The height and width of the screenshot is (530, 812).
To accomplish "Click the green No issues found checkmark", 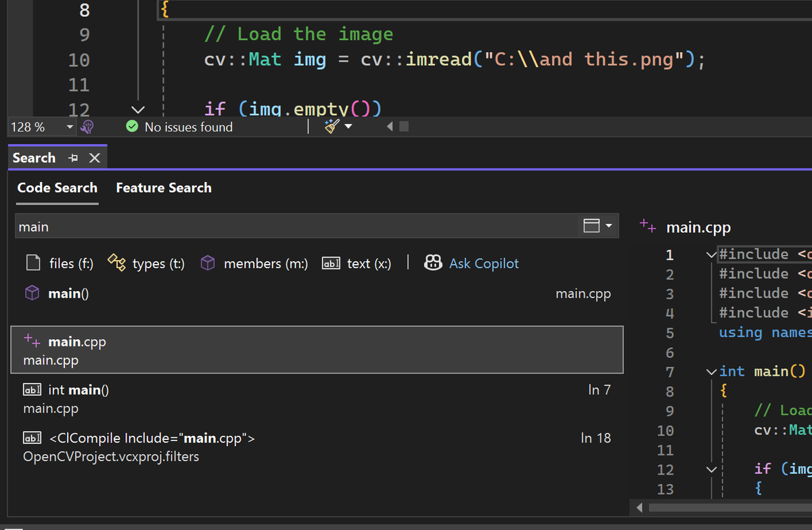I will click(133, 127).
